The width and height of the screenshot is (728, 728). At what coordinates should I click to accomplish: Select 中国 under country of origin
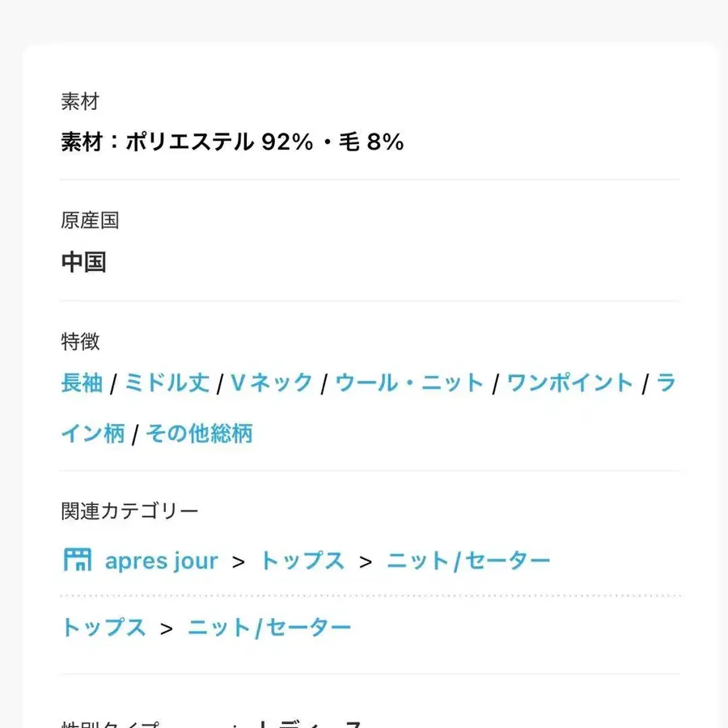(x=84, y=262)
